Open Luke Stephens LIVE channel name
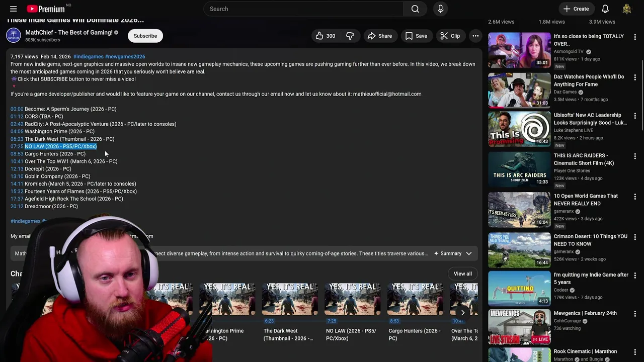 574,130
